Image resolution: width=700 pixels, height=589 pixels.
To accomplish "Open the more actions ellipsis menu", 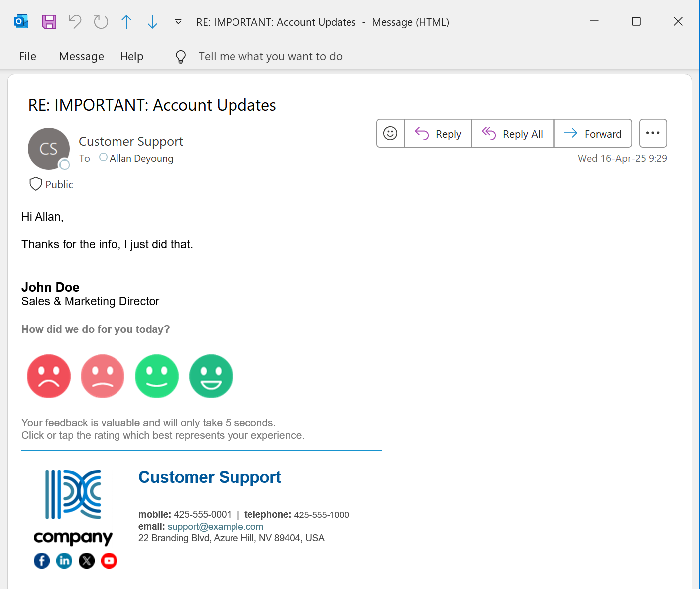I will pos(653,133).
